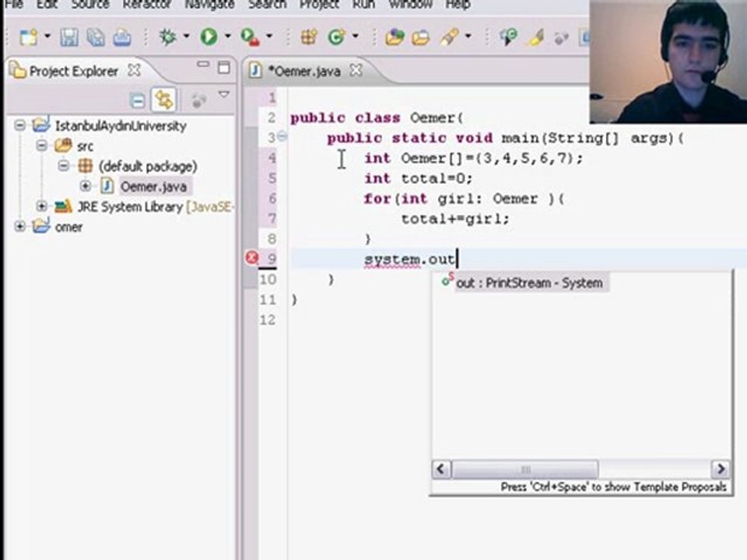Toggle Link with Editor in Project Explorer
This screenshot has width=747, height=560.
163,100
